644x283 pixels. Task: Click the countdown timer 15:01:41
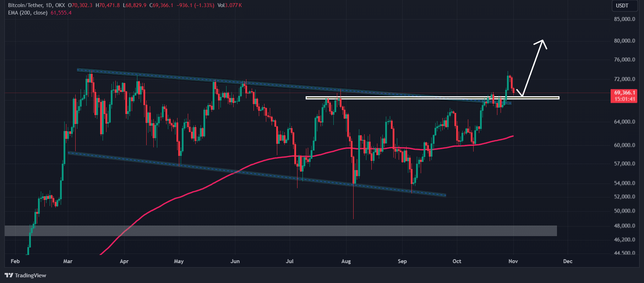pos(625,99)
